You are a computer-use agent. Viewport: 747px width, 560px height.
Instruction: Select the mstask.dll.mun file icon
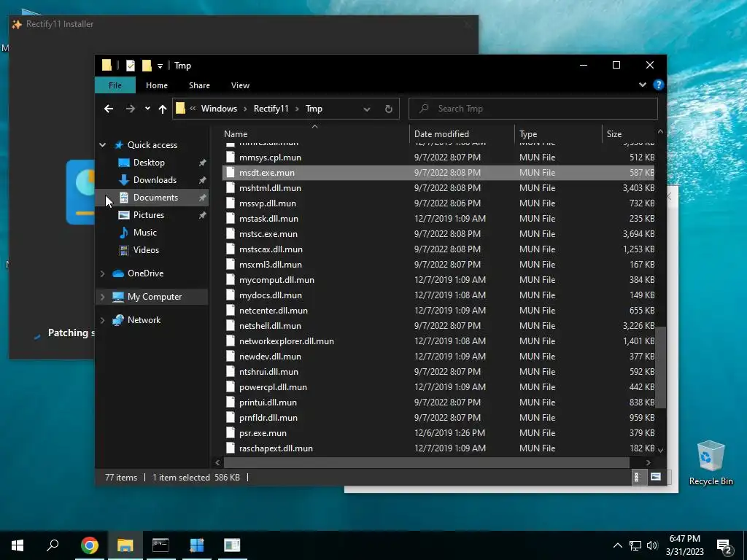230,219
